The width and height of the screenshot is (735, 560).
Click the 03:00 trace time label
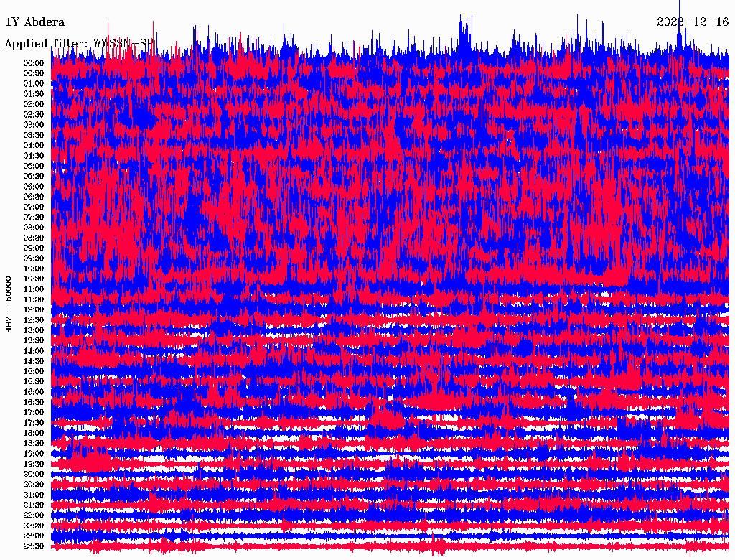34,125
